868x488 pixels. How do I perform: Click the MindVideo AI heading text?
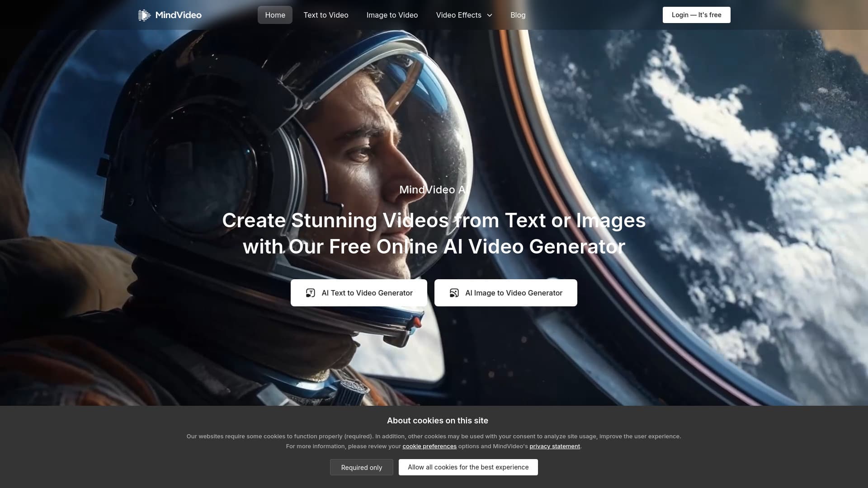coord(433,190)
